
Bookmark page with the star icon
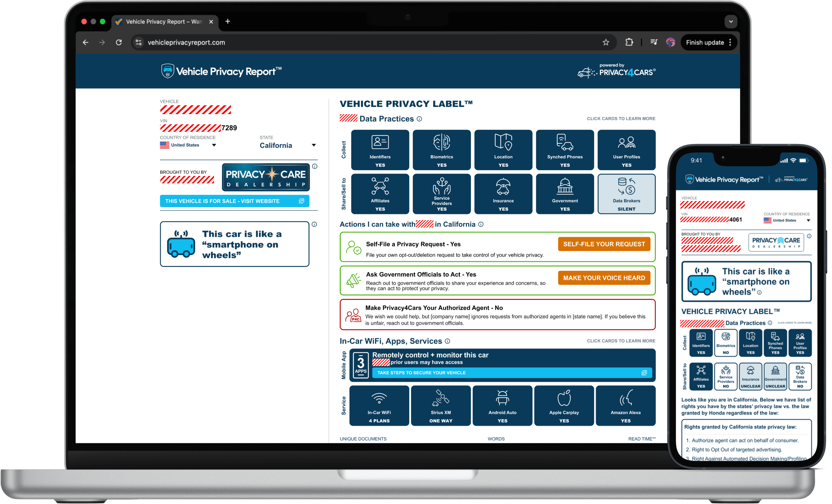[605, 42]
